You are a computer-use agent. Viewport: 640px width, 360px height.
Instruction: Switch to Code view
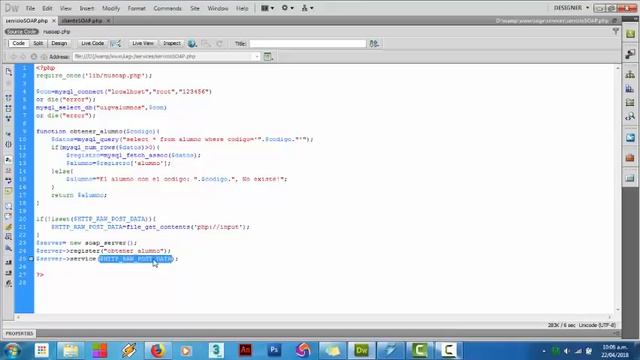pos(18,43)
